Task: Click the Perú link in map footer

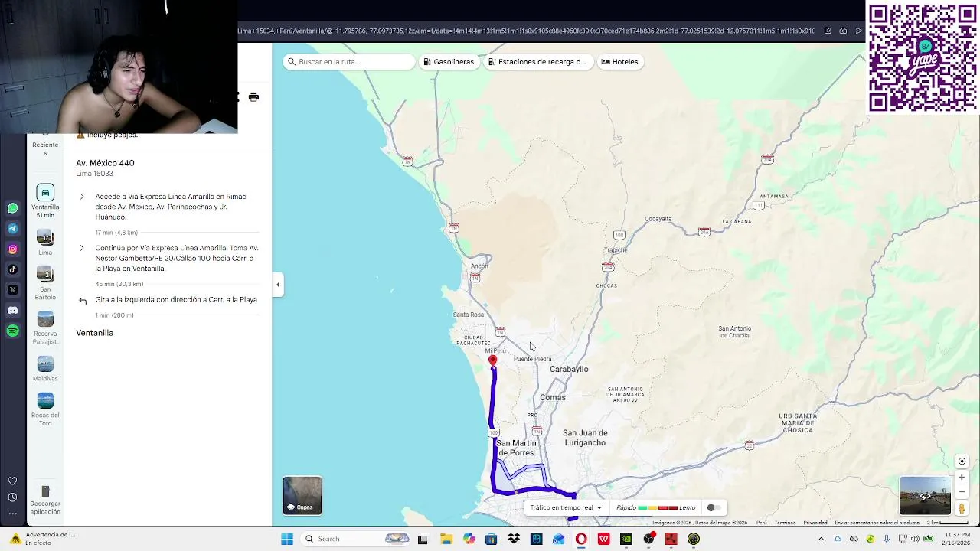Action: [762, 523]
